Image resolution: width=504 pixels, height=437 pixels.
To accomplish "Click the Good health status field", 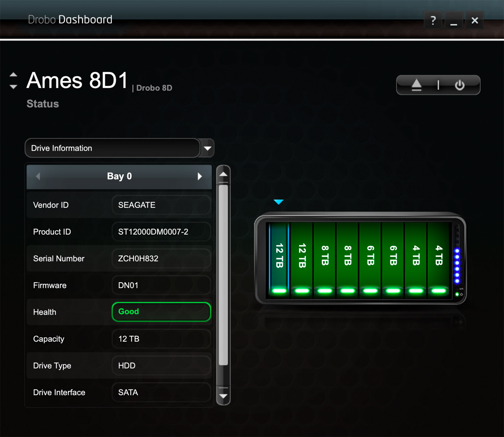I will [161, 312].
